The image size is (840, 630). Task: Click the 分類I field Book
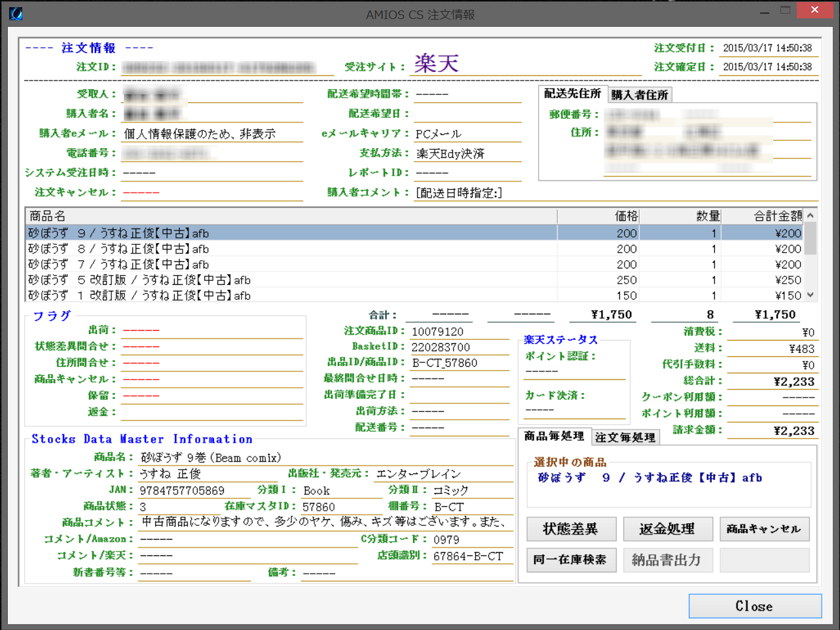pos(342,491)
